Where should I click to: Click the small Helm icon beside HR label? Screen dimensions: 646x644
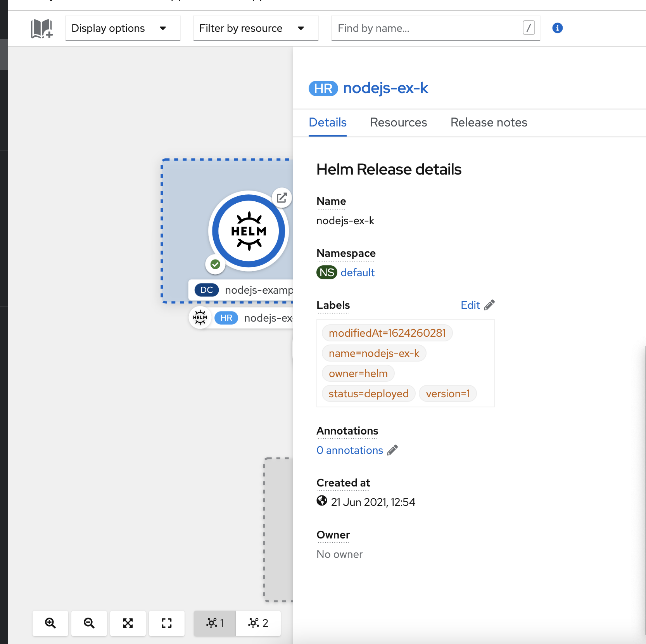[200, 318]
